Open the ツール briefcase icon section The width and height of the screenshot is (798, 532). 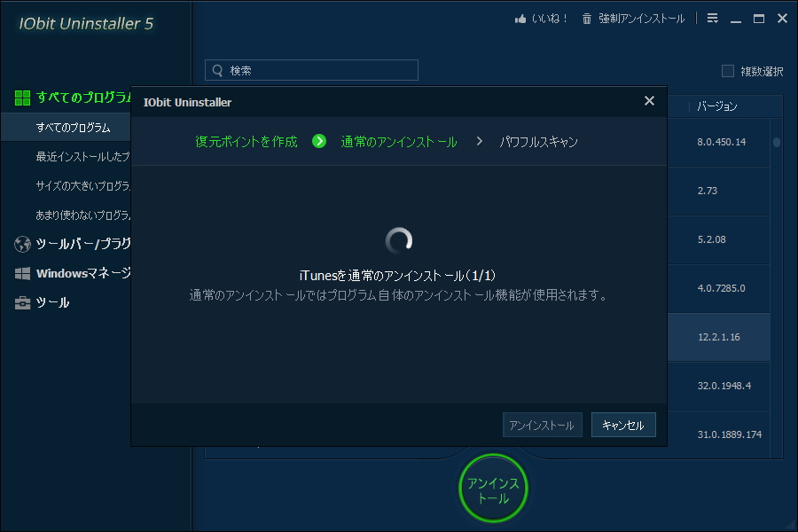tap(24, 301)
